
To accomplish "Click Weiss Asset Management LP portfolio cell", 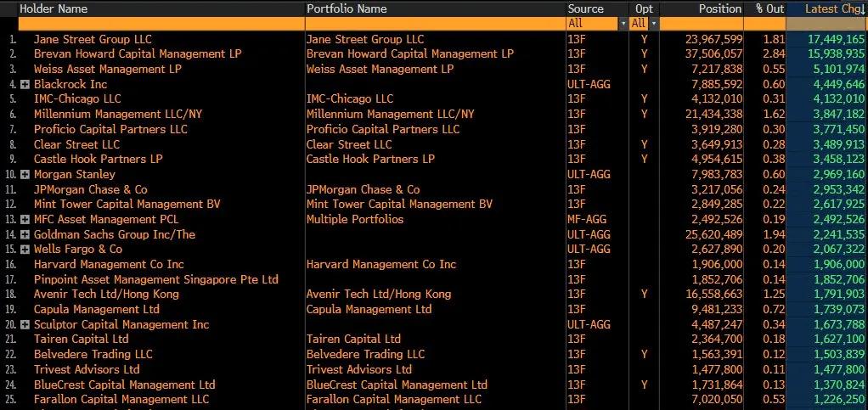I will pos(380,69).
